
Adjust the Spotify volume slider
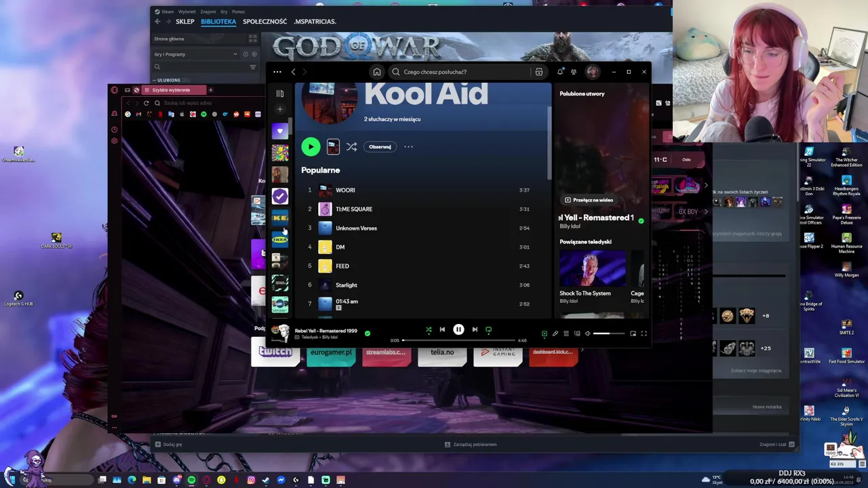[610, 333]
